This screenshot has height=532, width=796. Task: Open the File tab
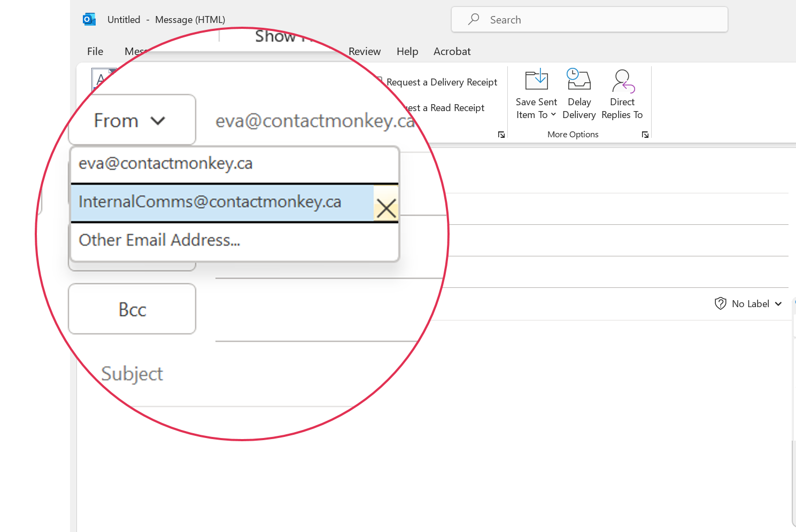[95, 51]
